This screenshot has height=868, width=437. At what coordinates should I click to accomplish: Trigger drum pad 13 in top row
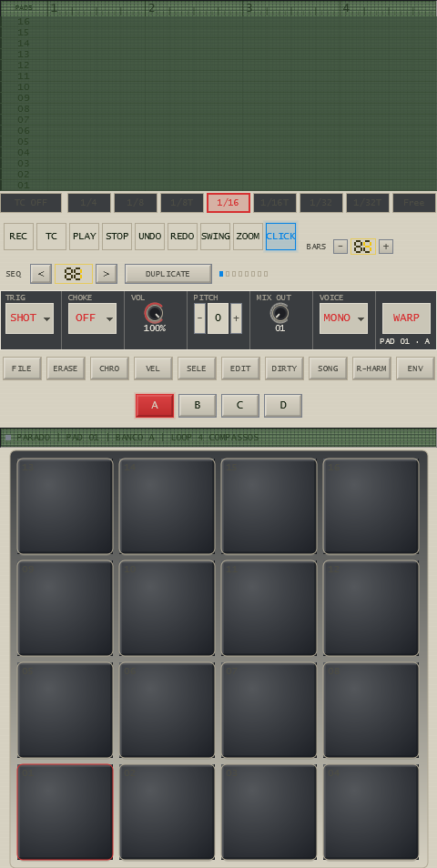(x=66, y=506)
